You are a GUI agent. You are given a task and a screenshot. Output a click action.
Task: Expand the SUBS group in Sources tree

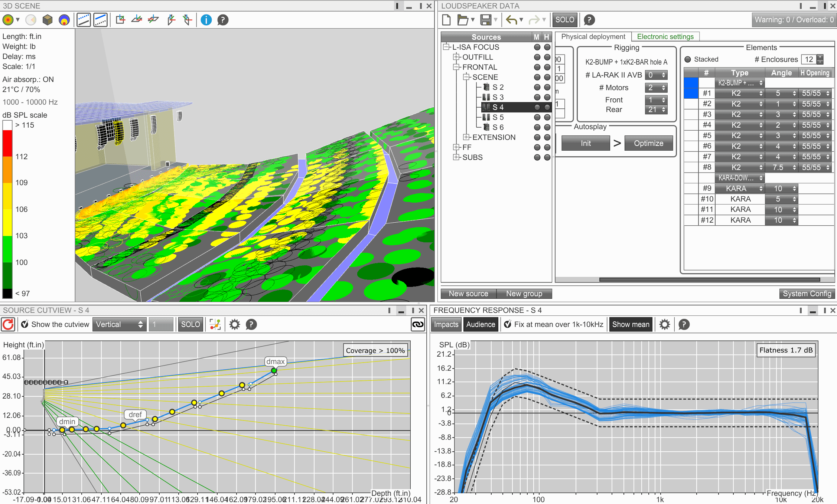456,157
